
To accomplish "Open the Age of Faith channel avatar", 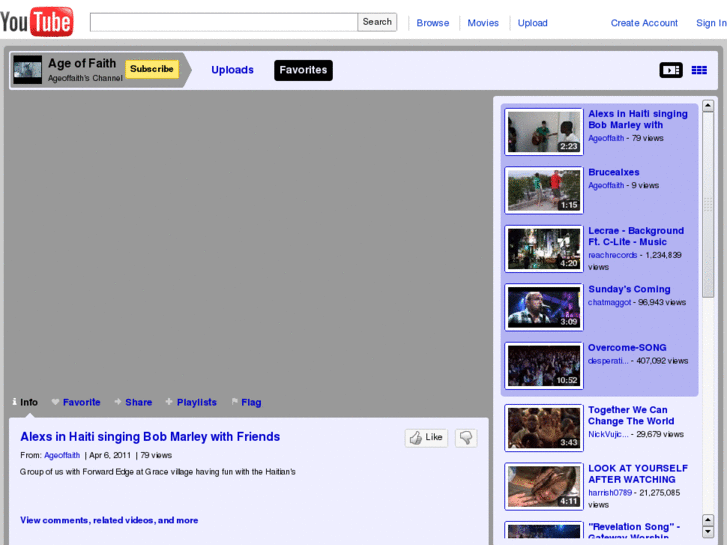I will (27, 70).
